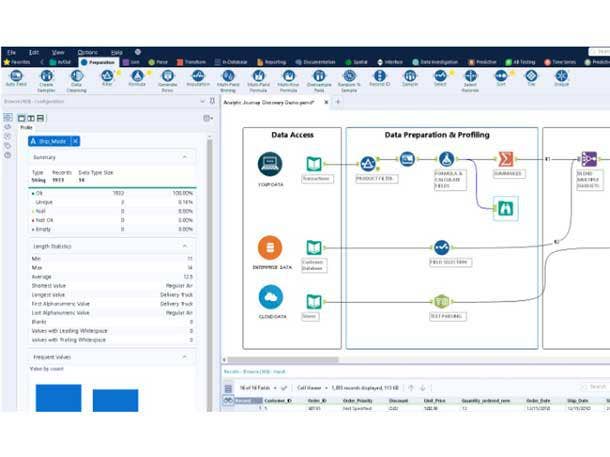Image resolution: width=610 pixels, height=457 pixels.
Task: Collapse the Summary section
Action: 185,157
